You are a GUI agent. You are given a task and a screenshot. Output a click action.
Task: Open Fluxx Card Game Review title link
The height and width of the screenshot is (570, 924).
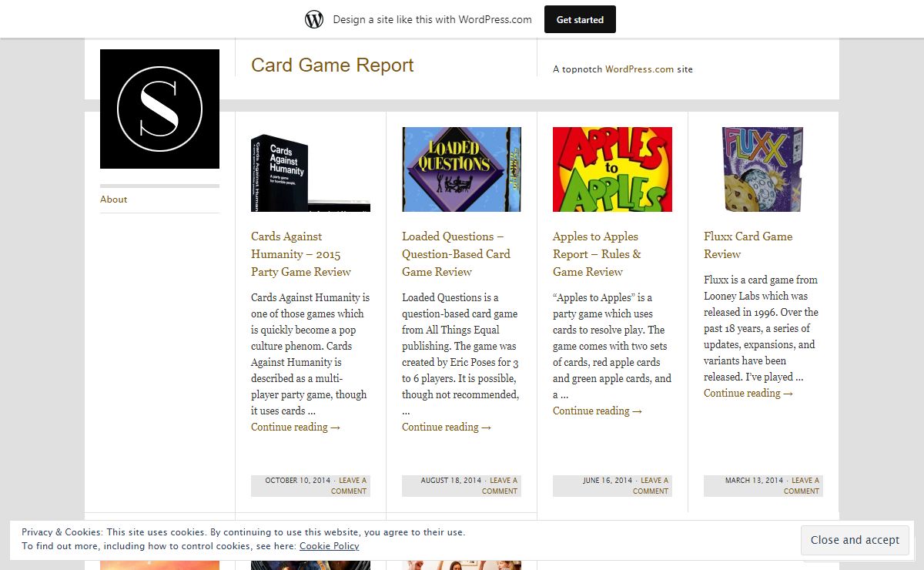[748, 245]
